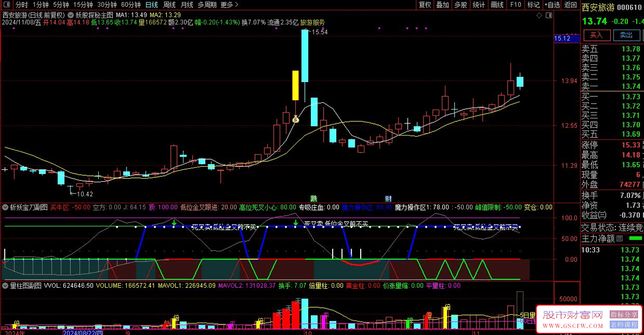Click the 交易状态 trading status line

(x=612, y=227)
